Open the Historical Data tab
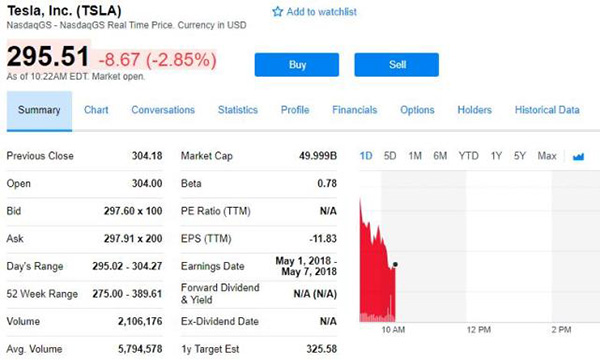The width and height of the screenshot is (600, 364). [547, 110]
